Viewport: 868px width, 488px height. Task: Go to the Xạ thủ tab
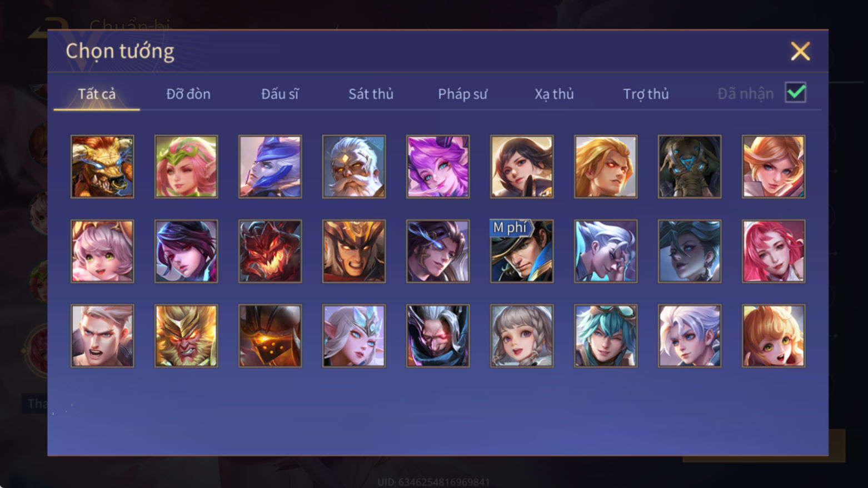[554, 94]
